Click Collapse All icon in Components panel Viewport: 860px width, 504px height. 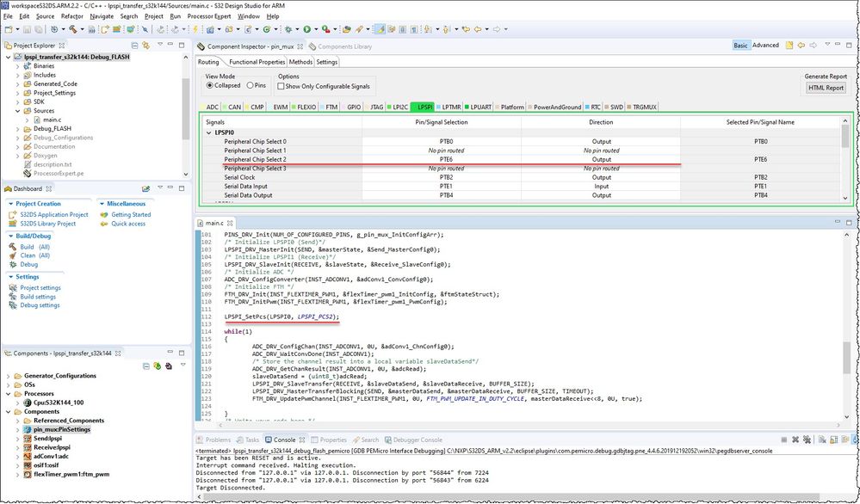click(x=145, y=366)
